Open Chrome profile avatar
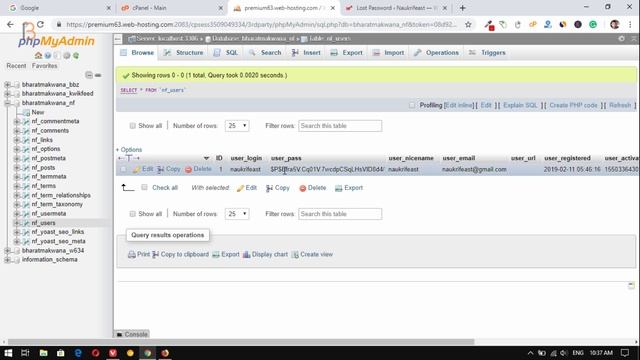Screen dimensions: 640x360 (x=614, y=24)
